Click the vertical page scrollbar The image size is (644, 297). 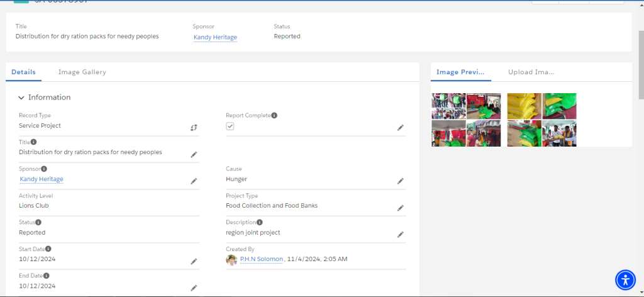[641, 64]
